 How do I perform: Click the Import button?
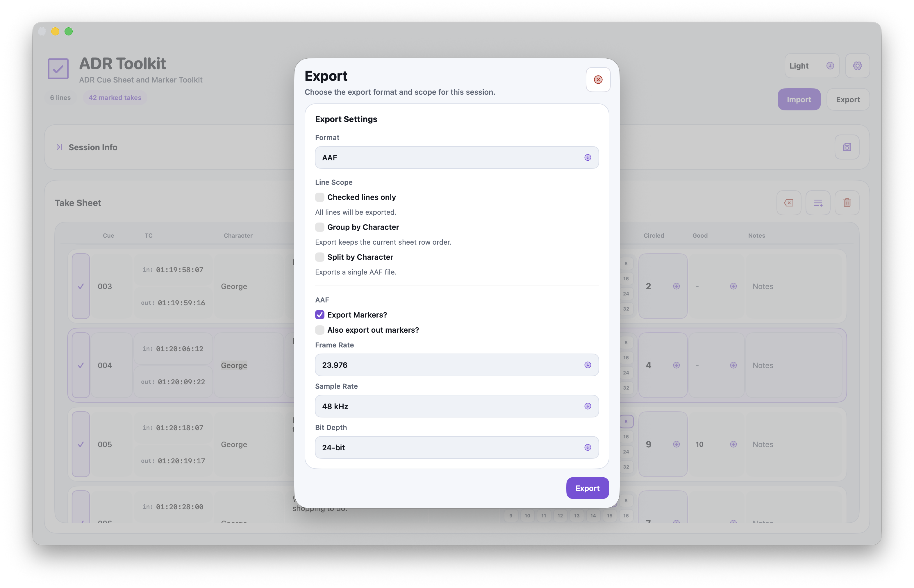(x=799, y=99)
